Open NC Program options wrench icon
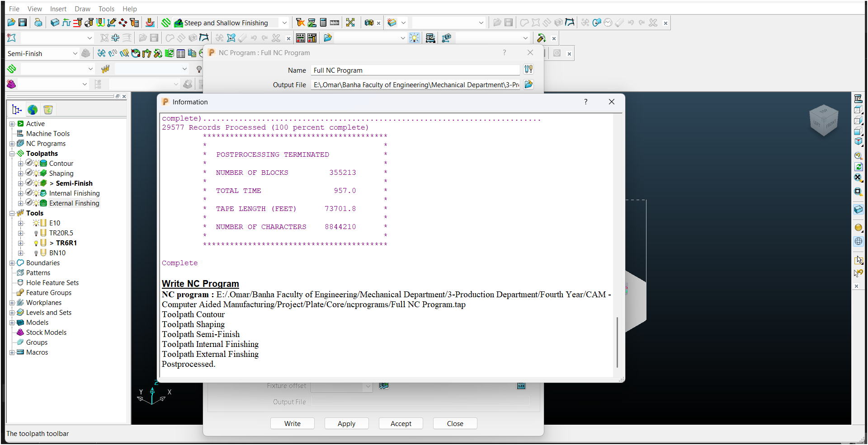Screen dimensions: 868x445 coord(528,70)
